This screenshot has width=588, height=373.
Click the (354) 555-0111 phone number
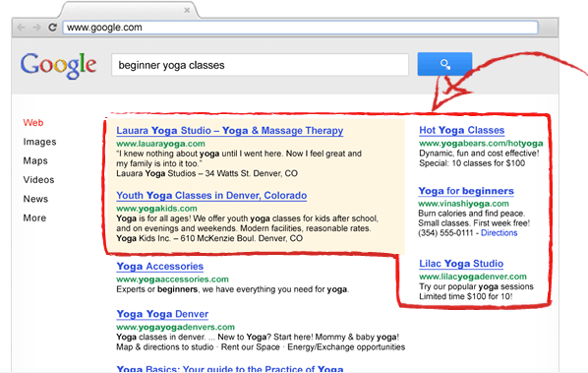[x=445, y=233]
